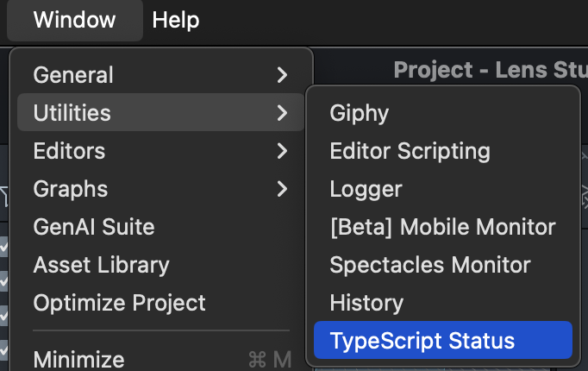Show the History panel
Viewport: 588px width, 371px height.
tap(366, 303)
